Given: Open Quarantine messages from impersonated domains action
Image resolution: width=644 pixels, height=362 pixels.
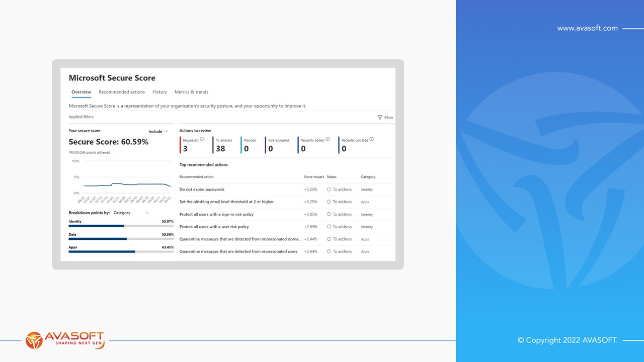Looking at the screenshot, I should pyautogui.click(x=240, y=239).
